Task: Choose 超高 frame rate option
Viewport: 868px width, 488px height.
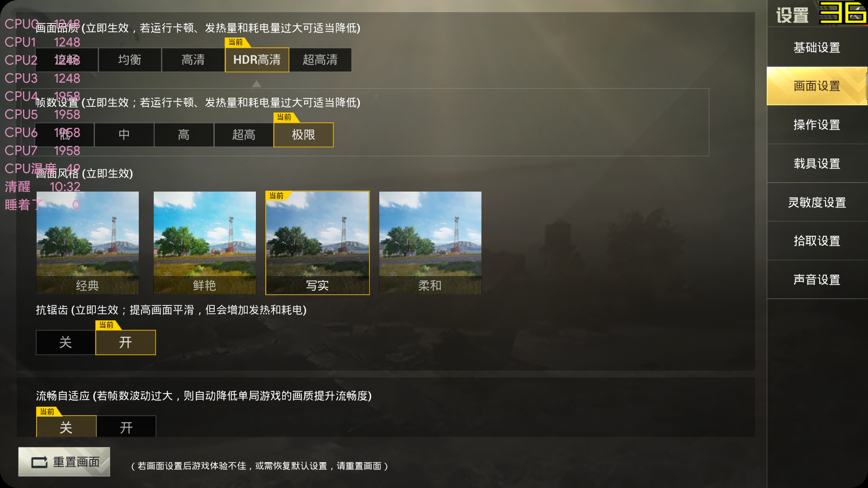Action: click(x=244, y=135)
